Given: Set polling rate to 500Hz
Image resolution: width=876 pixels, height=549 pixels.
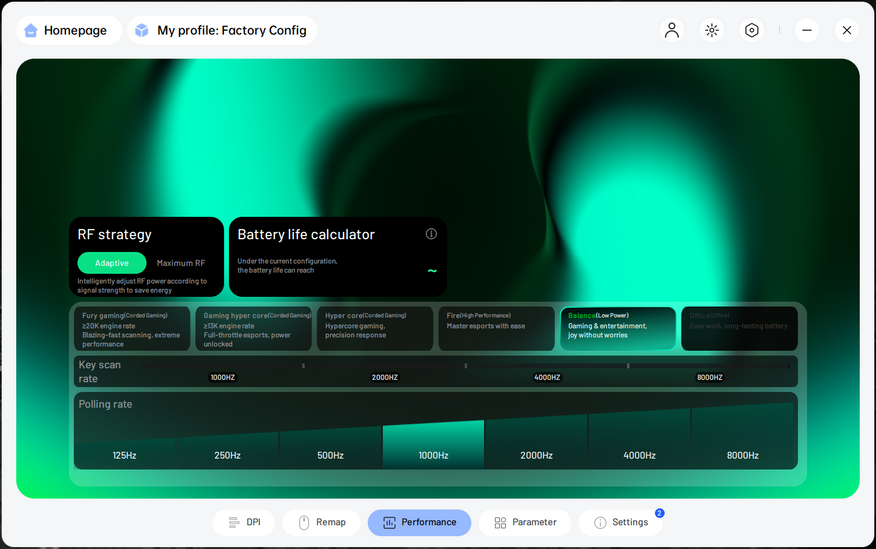Looking at the screenshot, I should pyautogui.click(x=331, y=447).
